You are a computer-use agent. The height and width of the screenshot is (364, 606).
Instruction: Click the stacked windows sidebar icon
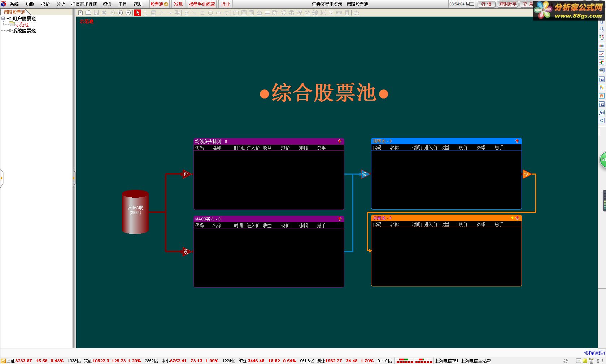[x=601, y=71]
